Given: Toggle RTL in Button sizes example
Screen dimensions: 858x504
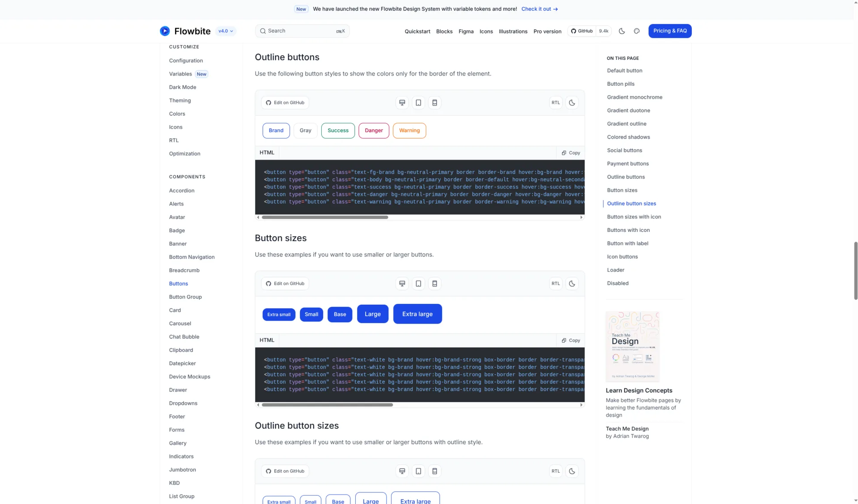Looking at the screenshot, I should 555,284.
